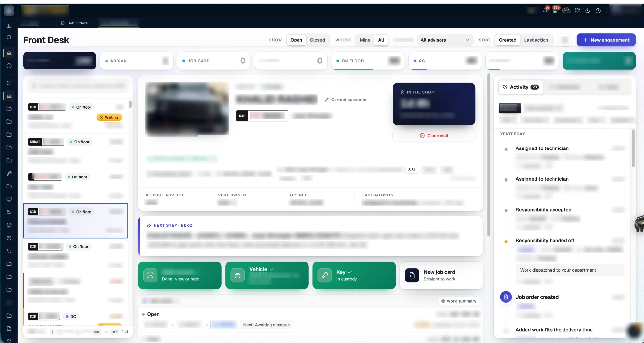
Task: Show Open engagements
Action: (x=296, y=40)
